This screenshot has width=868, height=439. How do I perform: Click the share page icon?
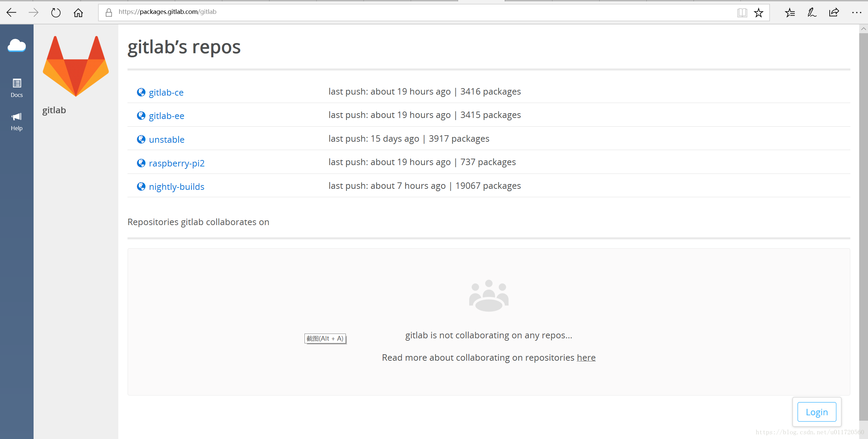(x=834, y=13)
